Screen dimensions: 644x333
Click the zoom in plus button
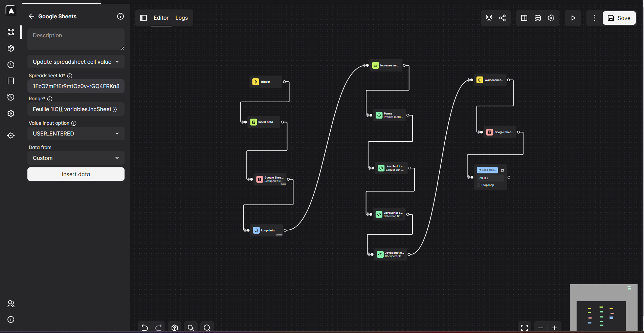click(x=554, y=327)
